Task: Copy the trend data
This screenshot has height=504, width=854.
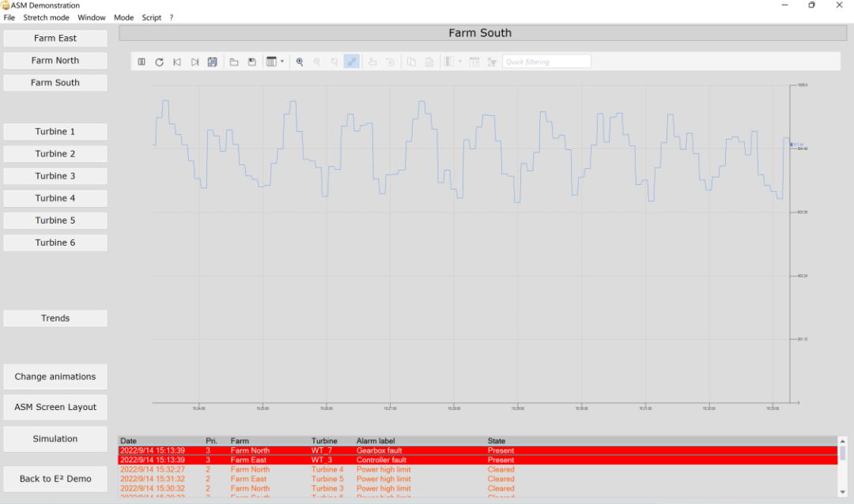Action: point(410,62)
